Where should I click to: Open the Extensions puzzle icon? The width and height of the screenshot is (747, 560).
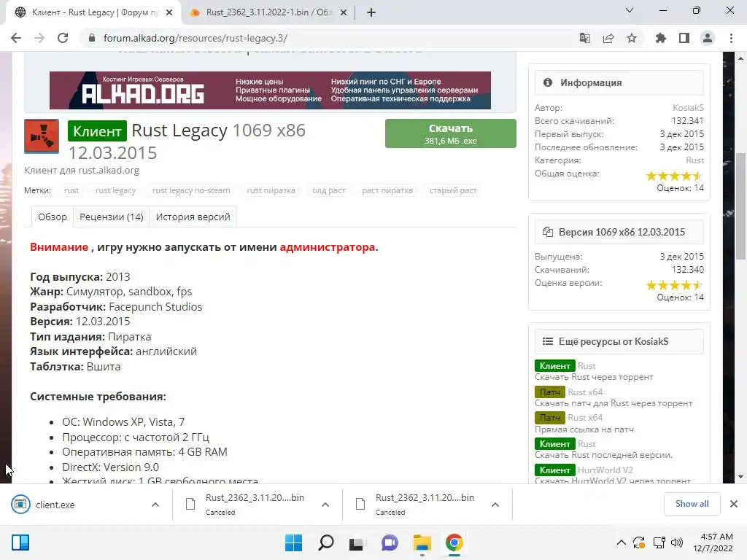[x=660, y=38]
